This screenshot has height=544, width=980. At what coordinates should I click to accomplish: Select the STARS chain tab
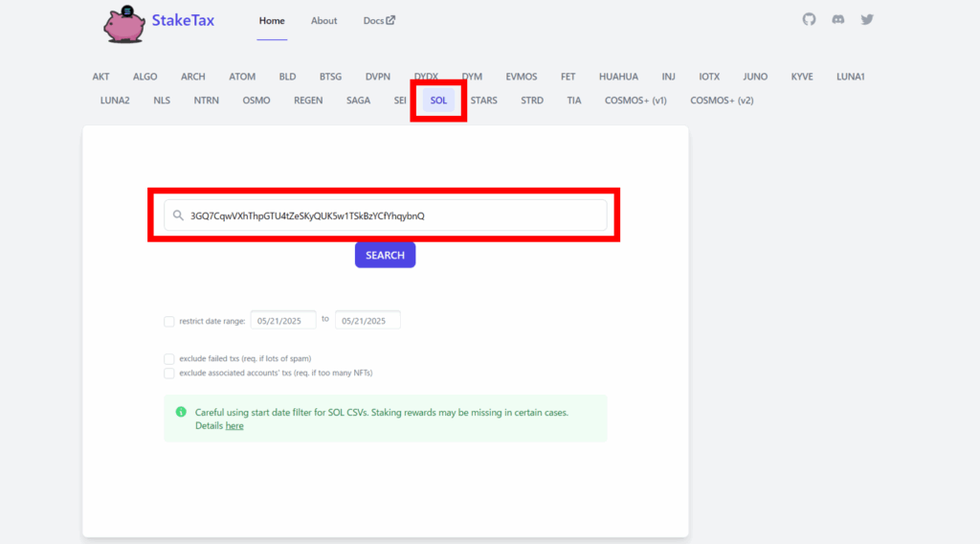coord(483,100)
